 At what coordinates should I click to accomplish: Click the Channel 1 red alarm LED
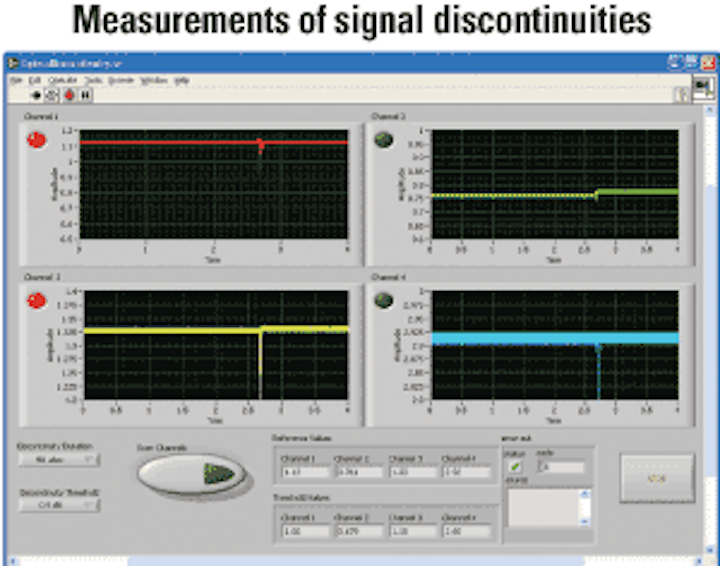coord(37,140)
